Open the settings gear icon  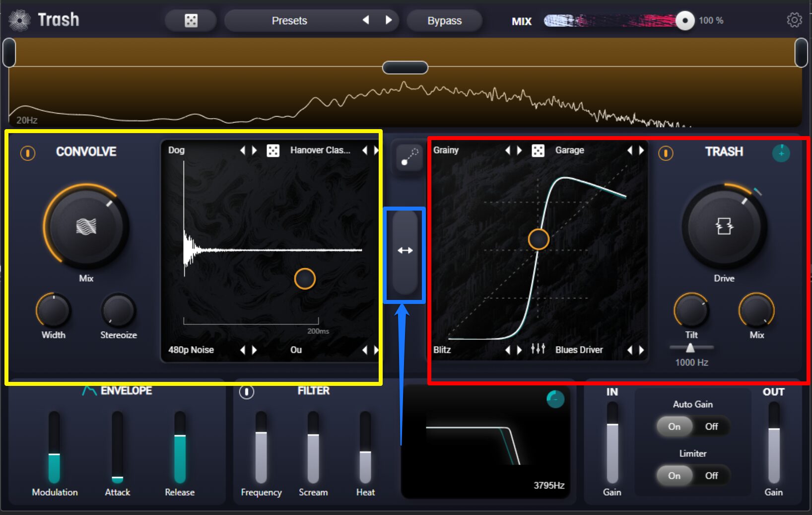coord(794,20)
